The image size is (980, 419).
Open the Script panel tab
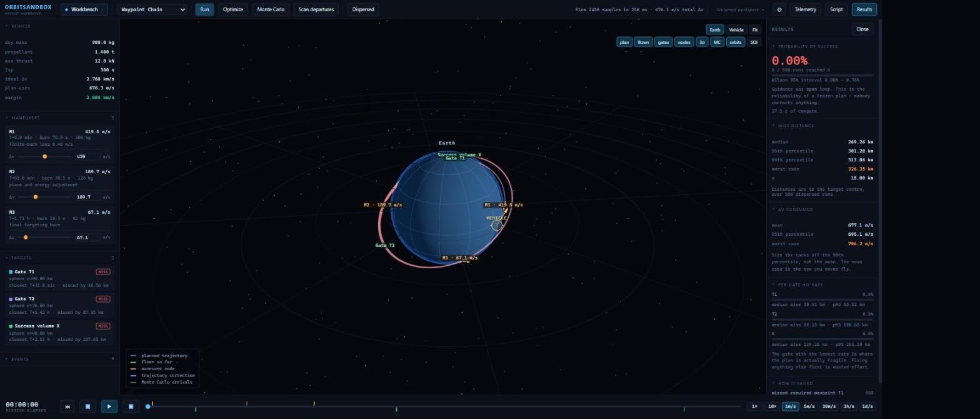coord(836,9)
